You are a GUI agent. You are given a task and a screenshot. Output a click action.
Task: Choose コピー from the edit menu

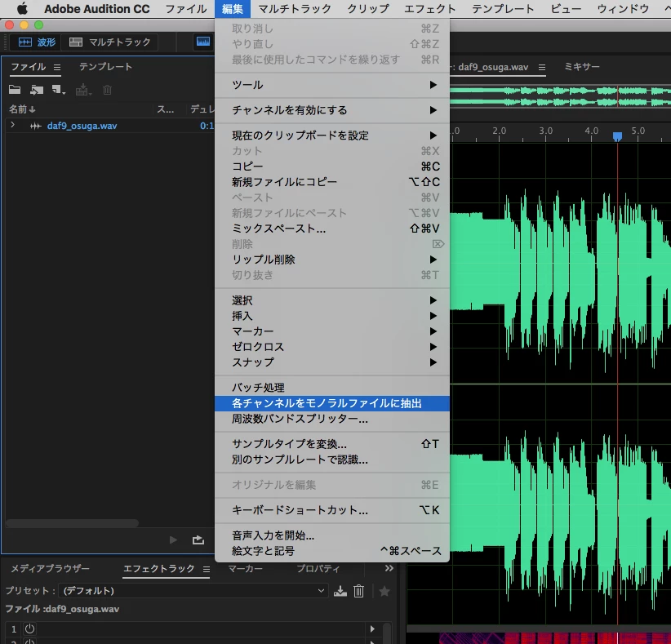pos(332,166)
